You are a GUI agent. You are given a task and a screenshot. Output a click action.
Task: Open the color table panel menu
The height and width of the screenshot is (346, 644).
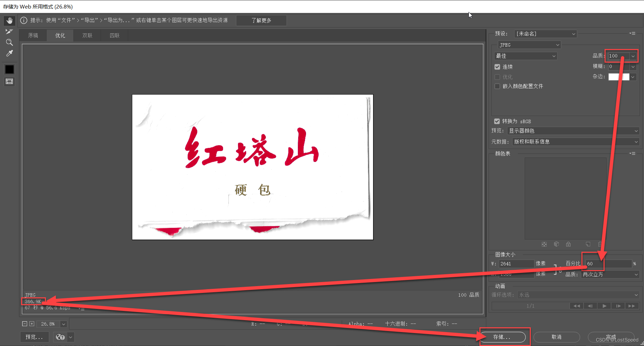point(632,153)
